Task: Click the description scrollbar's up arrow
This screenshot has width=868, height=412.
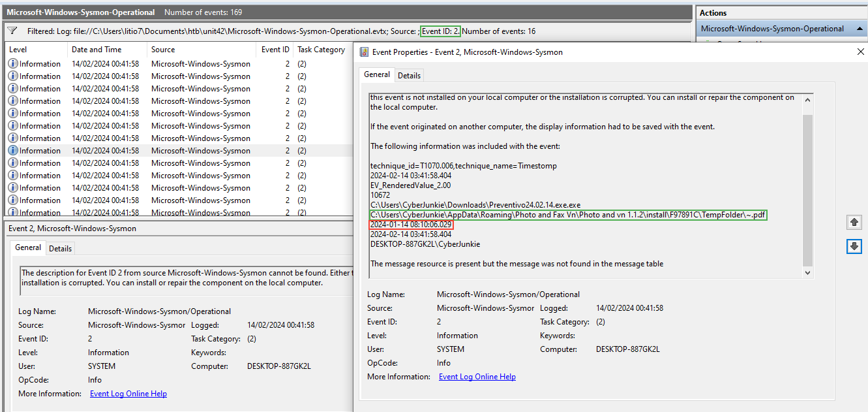Action: point(808,100)
